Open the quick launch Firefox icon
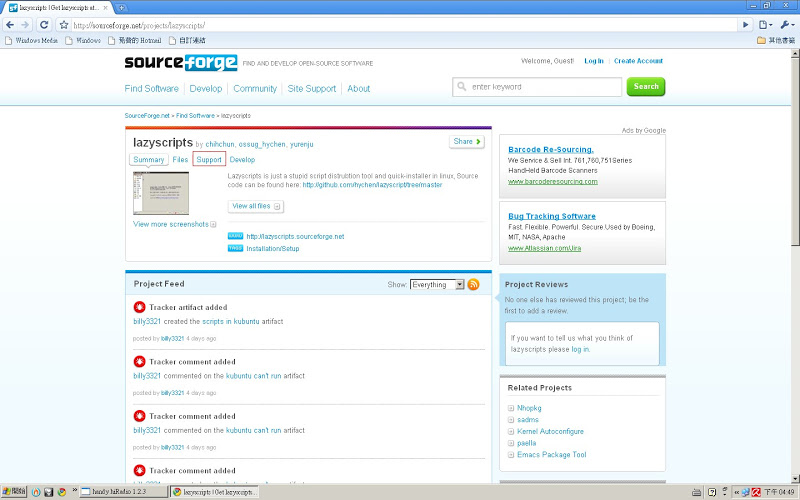Viewport: 800px width, 500px height. click(x=36, y=492)
